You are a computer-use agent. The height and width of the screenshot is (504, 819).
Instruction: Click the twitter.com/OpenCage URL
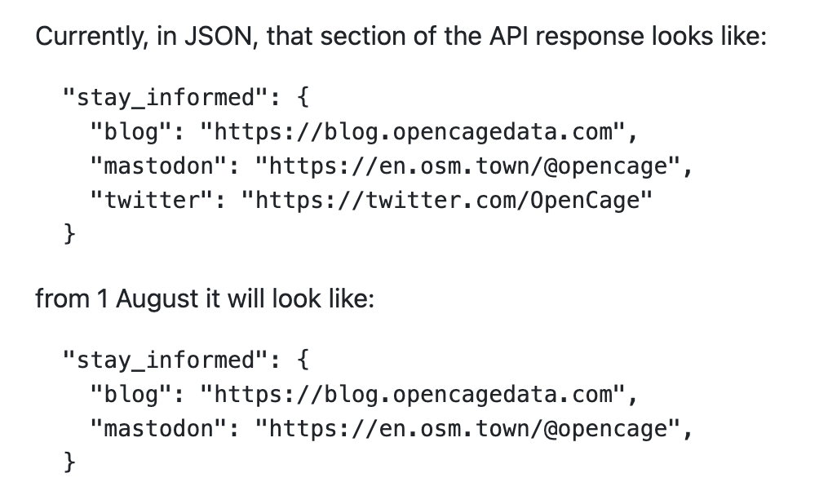(x=447, y=201)
